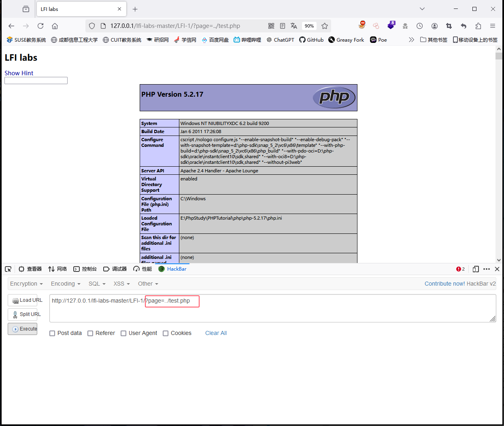The width and height of the screenshot is (504, 426).
Task: Open the 控制台 (Console) devtools panel
Action: click(85, 269)
